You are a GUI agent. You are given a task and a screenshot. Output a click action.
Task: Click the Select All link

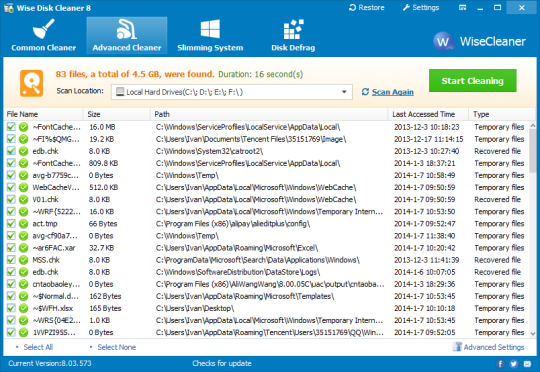38,347
